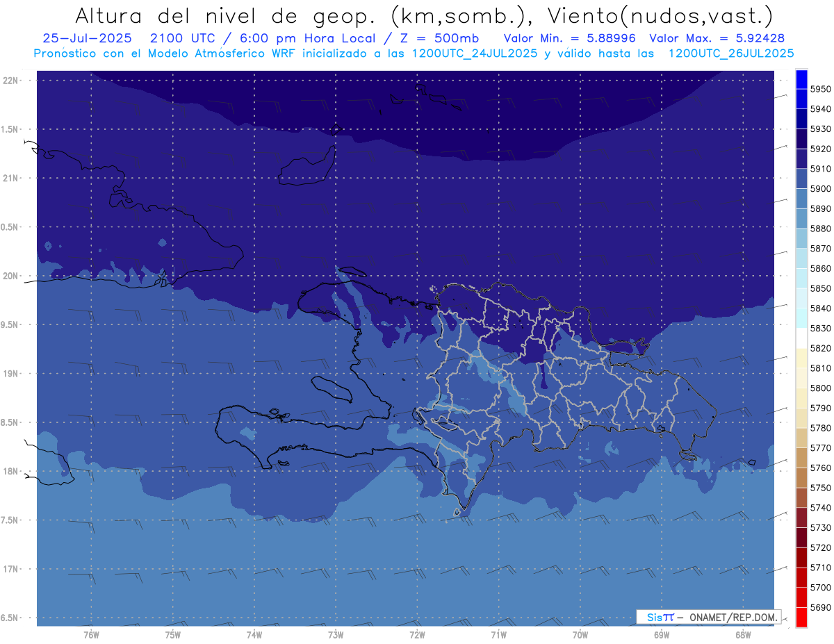
Task: Click the '2100 UTC' time text
Action: (x=183, y=38)
